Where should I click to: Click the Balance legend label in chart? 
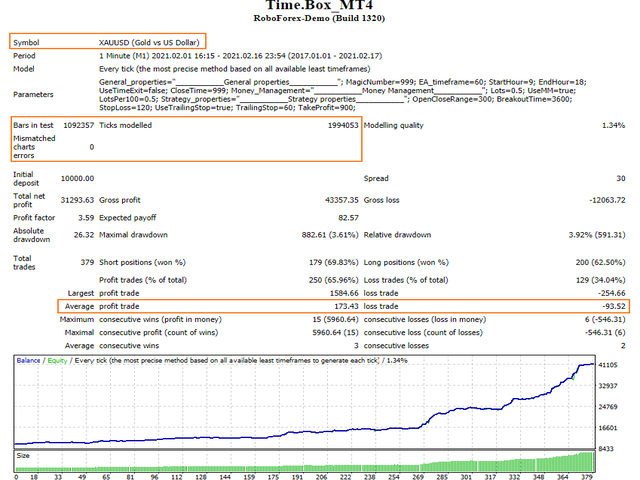28,360
